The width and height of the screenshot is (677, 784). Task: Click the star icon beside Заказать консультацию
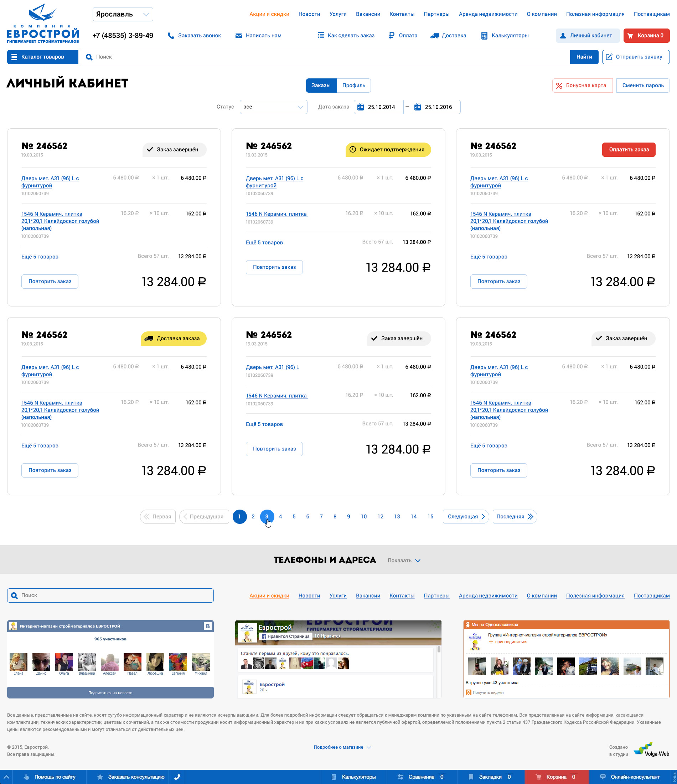(100, 777)
